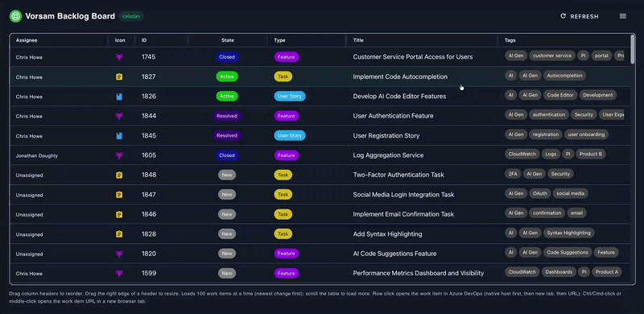644x314 pixels.
Task: Click the task clipboard icon for 1848
Action: tap(119, 175)
